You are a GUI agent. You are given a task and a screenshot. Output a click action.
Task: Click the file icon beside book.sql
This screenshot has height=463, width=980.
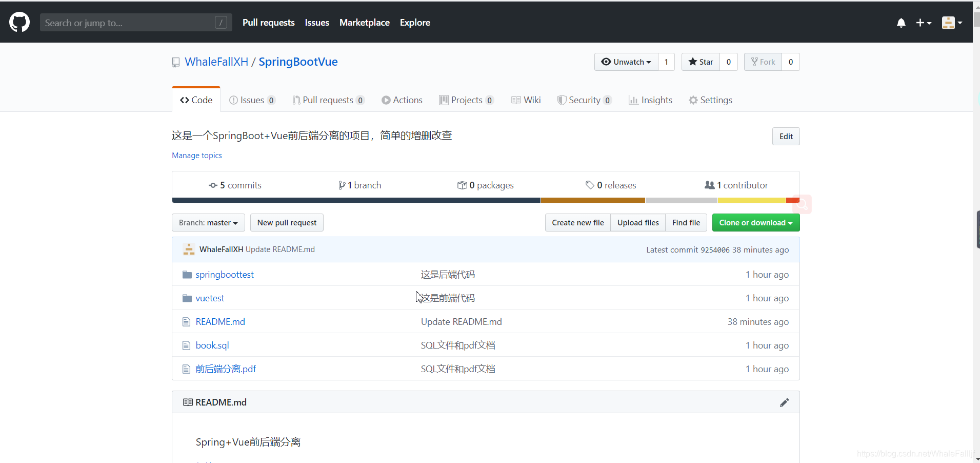pos(186,345)
